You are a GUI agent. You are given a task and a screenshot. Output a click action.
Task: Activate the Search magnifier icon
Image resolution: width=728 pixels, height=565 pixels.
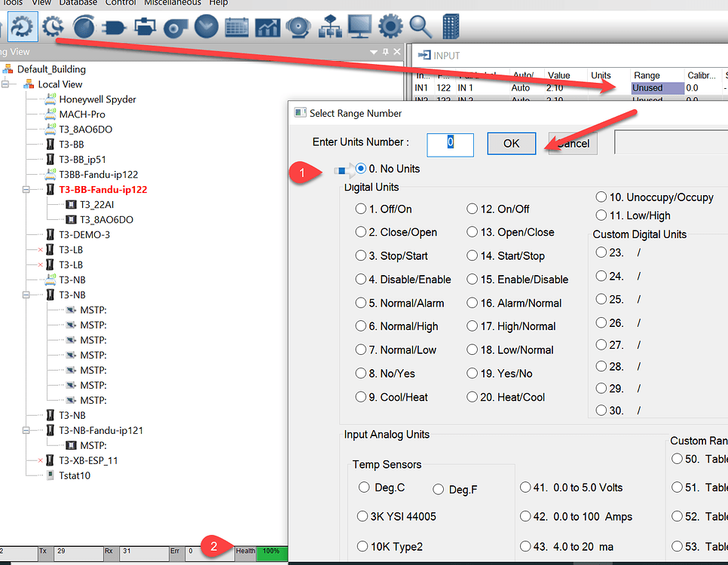(x=421, y=26)
